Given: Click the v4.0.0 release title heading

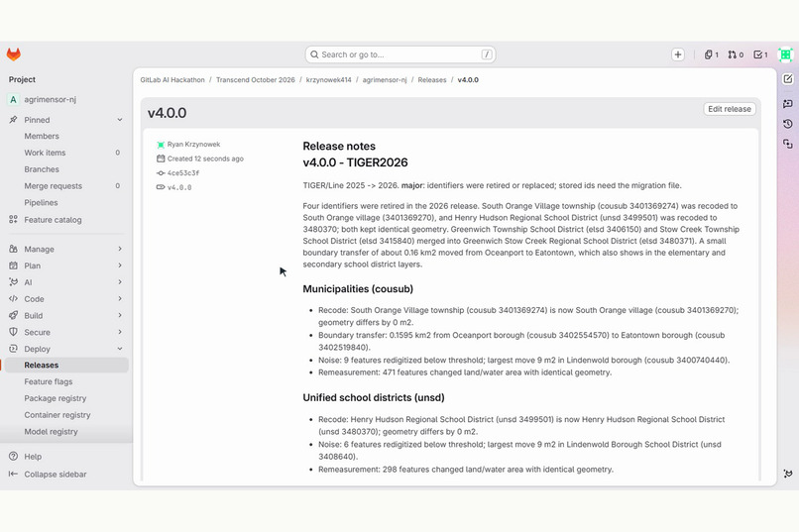Looking at the screenshot, I should (168, 113).
